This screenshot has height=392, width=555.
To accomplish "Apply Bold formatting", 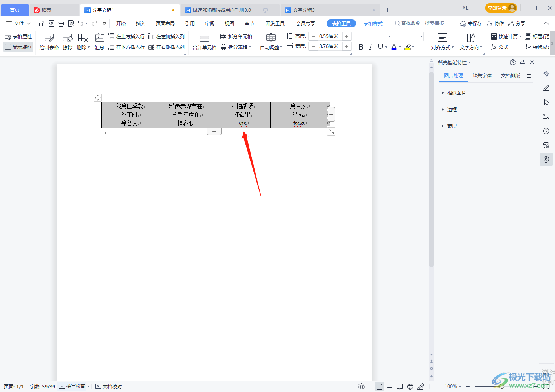I will click(361, 47).
